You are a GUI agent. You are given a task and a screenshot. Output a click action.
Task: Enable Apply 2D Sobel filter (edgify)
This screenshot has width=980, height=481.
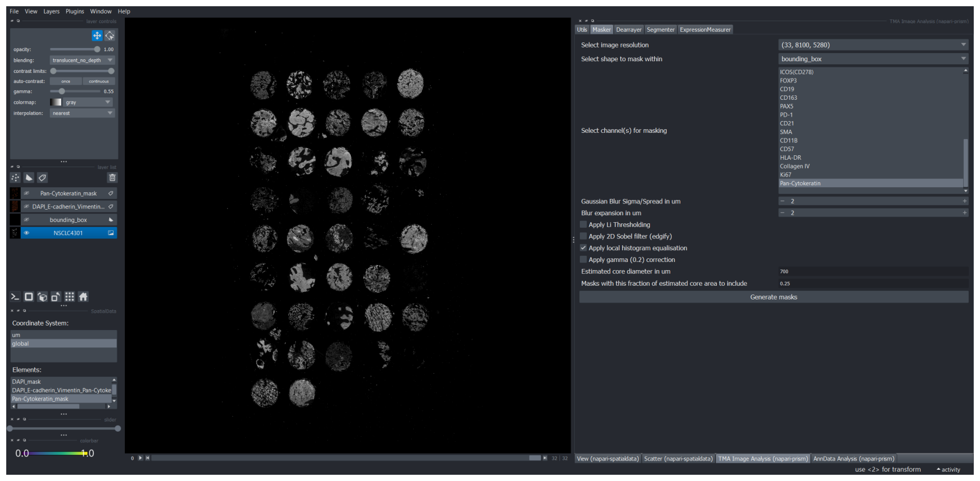click(x=584, y=236)
